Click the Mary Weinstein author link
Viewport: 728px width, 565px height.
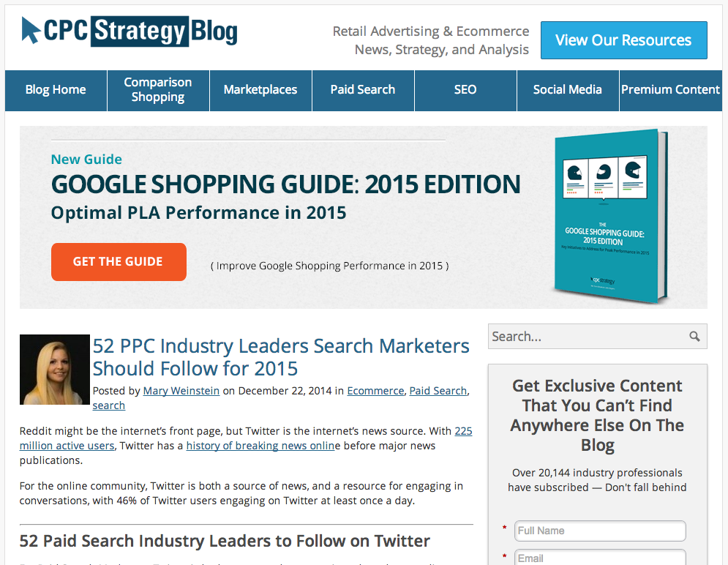[181, 391]
